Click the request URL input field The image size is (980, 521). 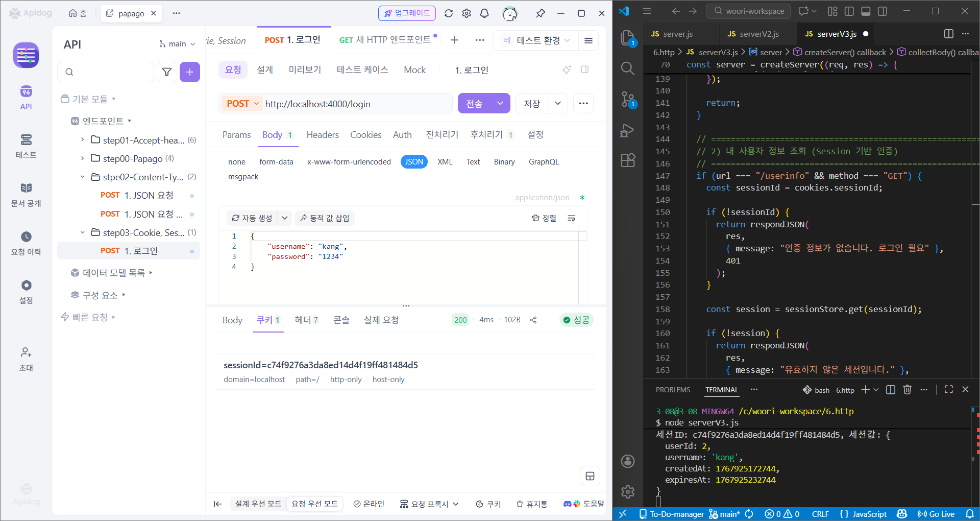(357, 104)
